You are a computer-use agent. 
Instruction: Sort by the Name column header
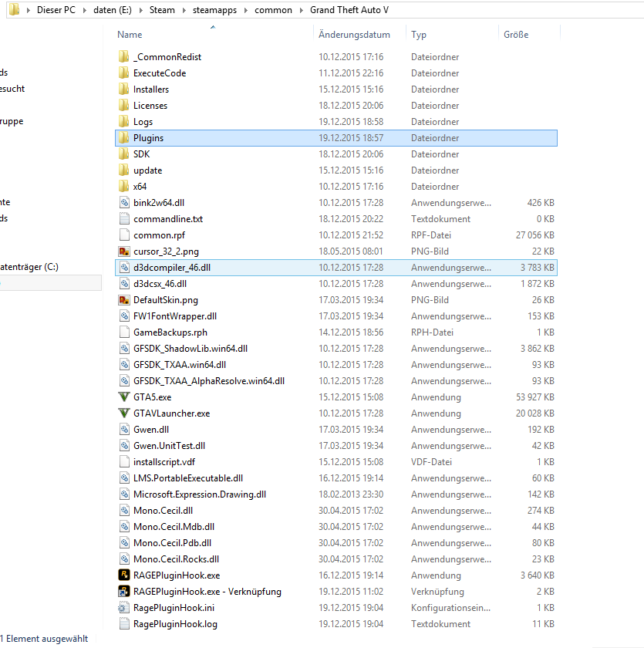click(130, 35)
